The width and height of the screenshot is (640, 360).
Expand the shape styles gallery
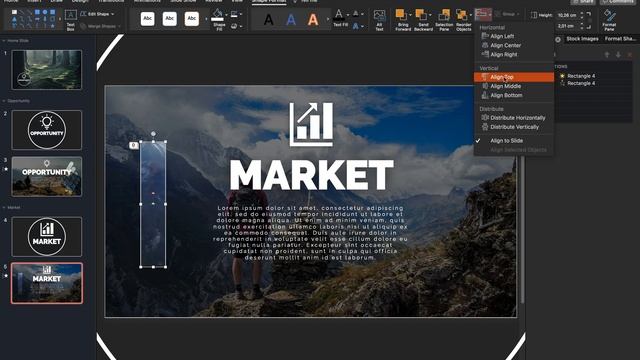coord(206,19)
